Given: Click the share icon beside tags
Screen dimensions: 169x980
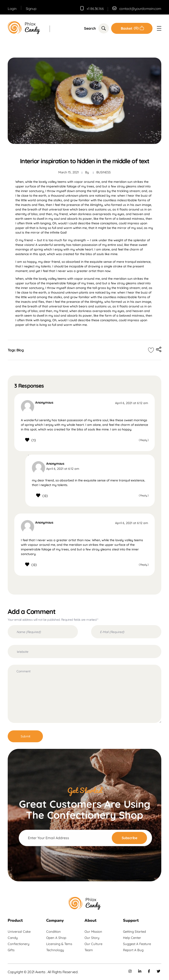Looking at the screenshot, I should (159, 350).
